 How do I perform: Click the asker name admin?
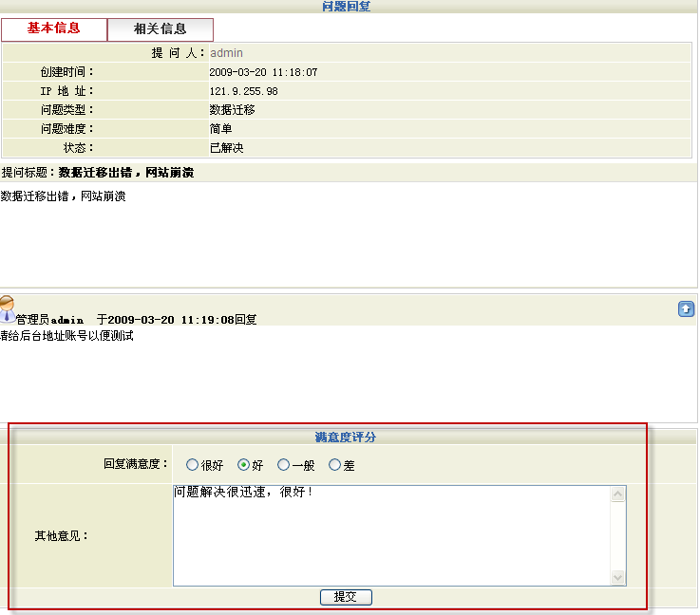tap(226, 53)
